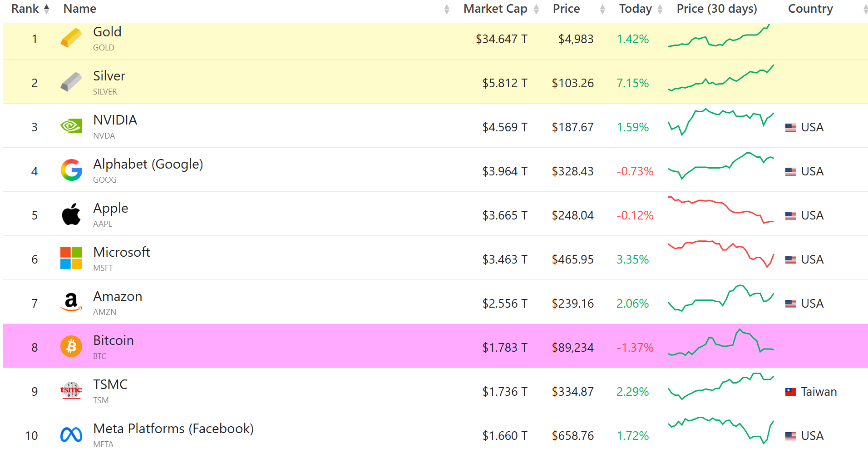868x454 pixels.
Task: Click the Amazon logo icon
Action: pyautogui.click(x=71, y=302)
